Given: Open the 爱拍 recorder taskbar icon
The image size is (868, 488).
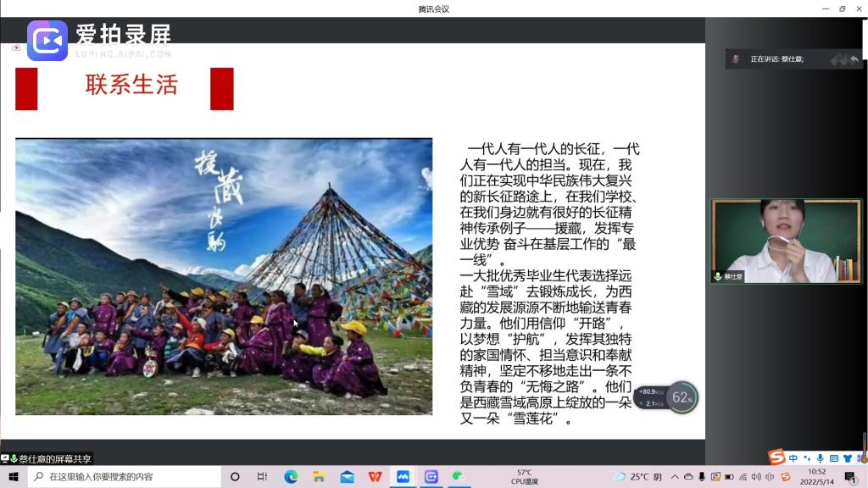Looking at the screenshot, I should coord(431,477).
